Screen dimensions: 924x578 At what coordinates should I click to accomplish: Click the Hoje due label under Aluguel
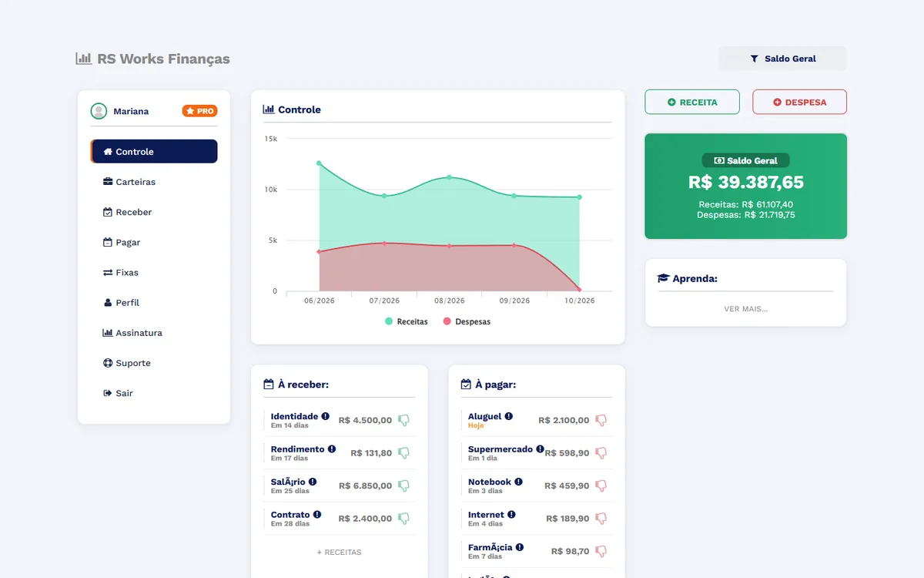point(476,425)
